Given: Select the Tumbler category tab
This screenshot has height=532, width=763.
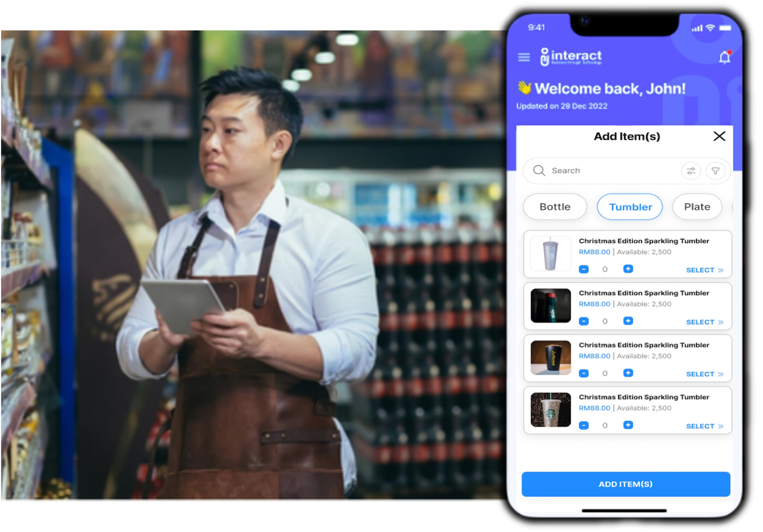Looking at the screenshot, I should click(x=630, y=207).
